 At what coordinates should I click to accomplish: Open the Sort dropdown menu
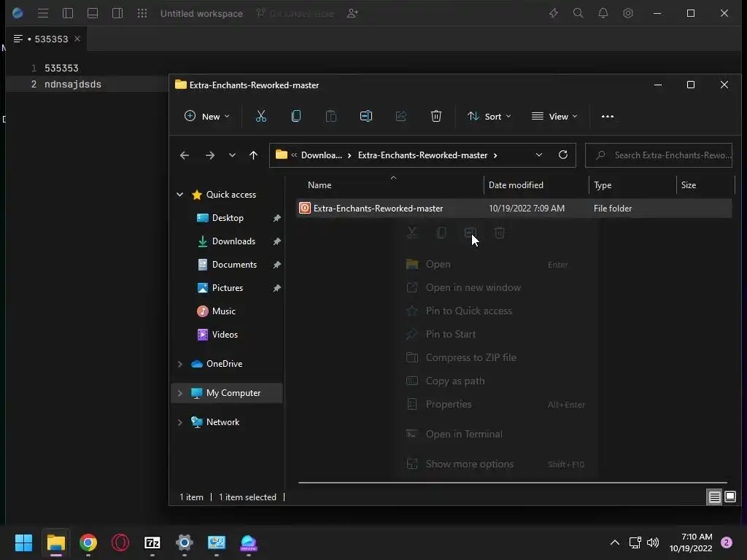(489, 116)
